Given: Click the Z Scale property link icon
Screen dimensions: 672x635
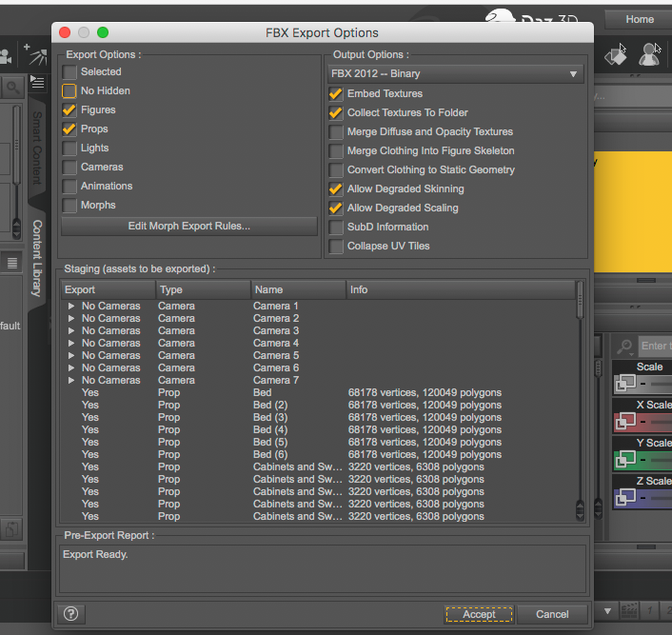Looking at the screenshot, I should [625, 497].
